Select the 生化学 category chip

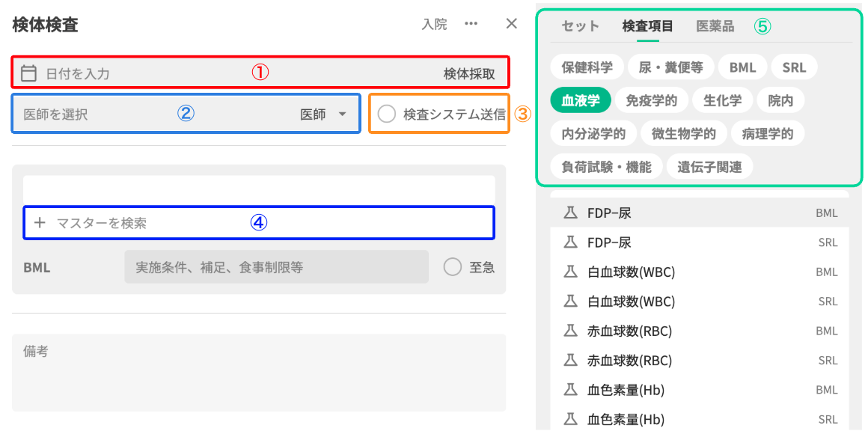click(717, 100)
